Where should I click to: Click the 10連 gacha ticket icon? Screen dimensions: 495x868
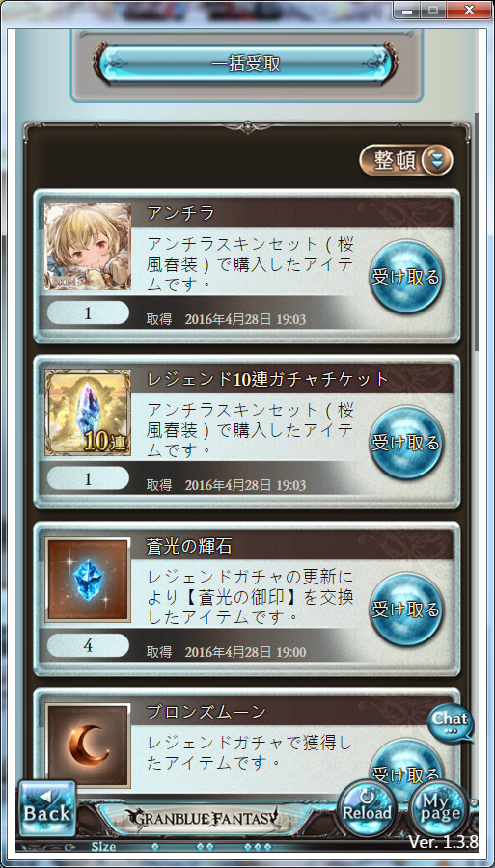pyautogui.click(x=88, y=413)
